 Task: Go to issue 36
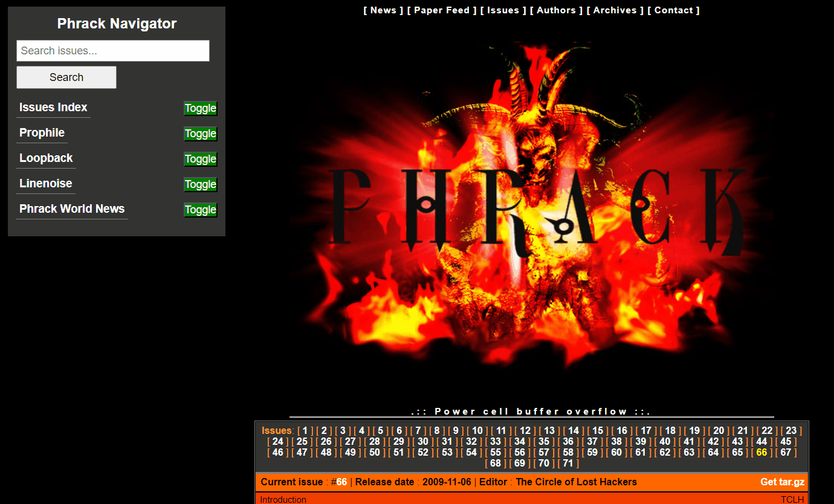pos(568,442)
